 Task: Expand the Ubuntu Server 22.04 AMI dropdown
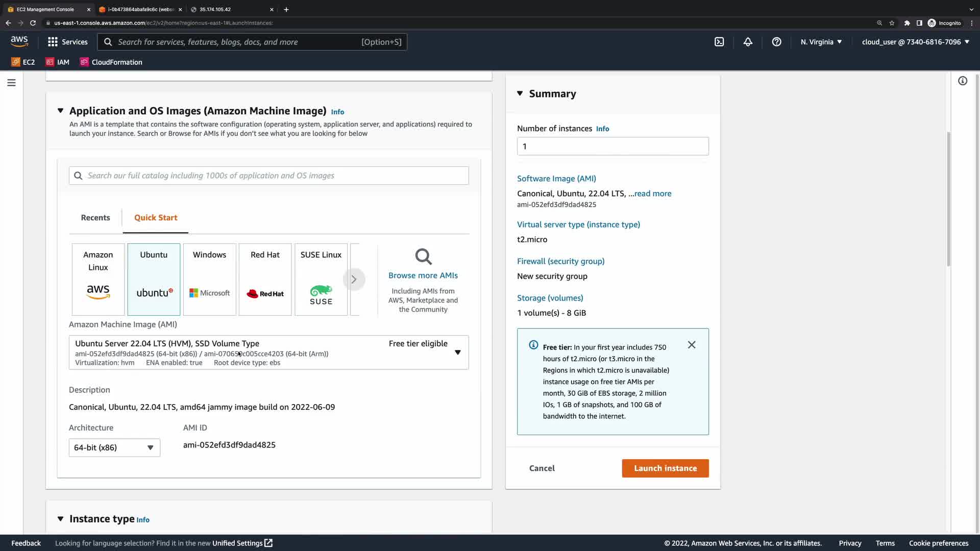pyautogui.click(x=457, y=352)
